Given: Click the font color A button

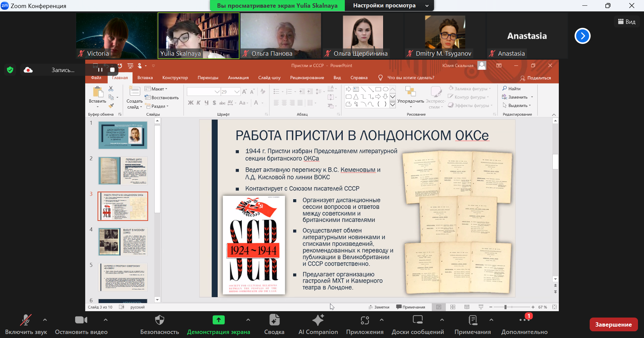Looking at the screenshot, I should tap(256, 103).
